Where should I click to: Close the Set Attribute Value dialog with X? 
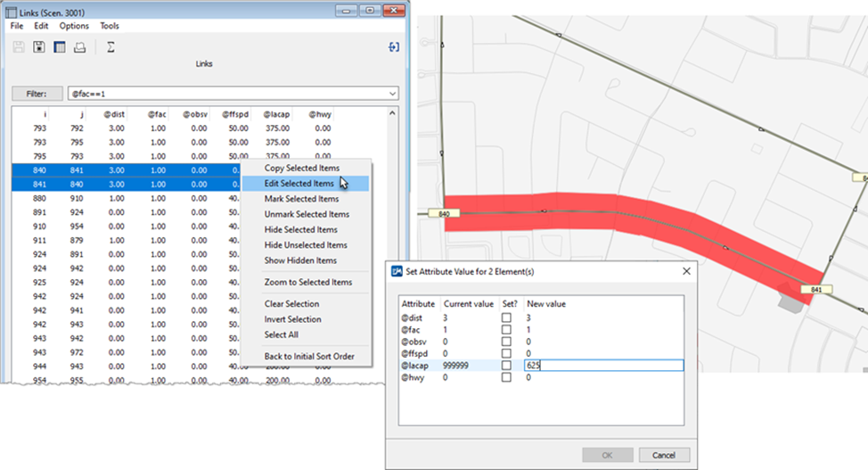pos(686,271)
